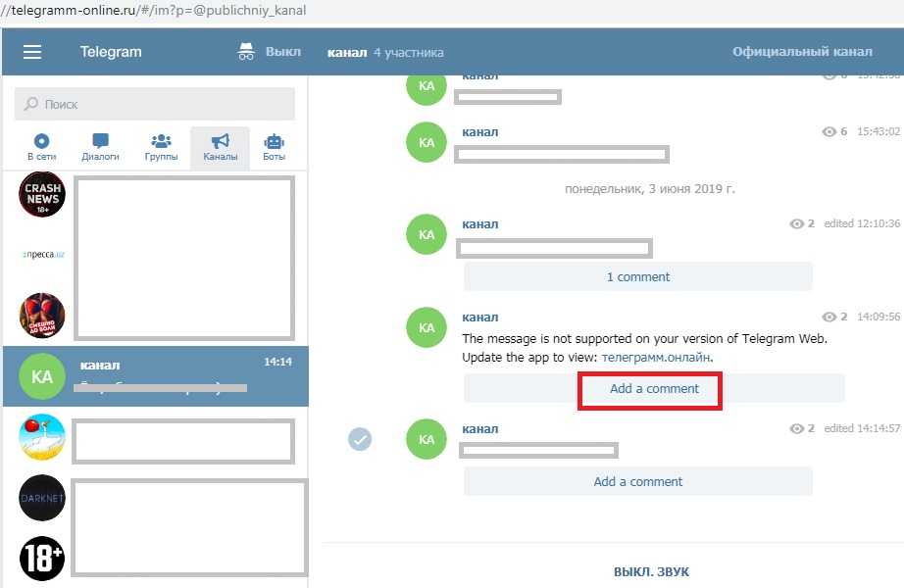Viewport: 904px width, 588px height.
Task: Open the tomato beach avatar channel
Action: [x=42, y=437]
